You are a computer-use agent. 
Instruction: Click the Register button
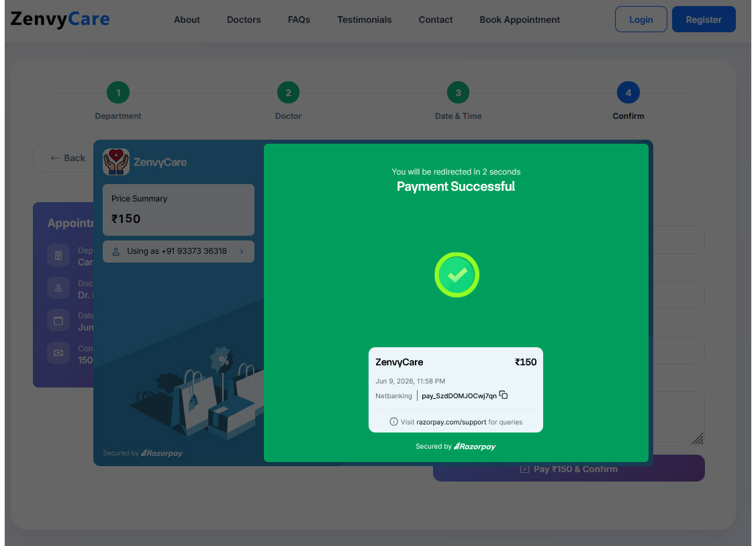704,19
